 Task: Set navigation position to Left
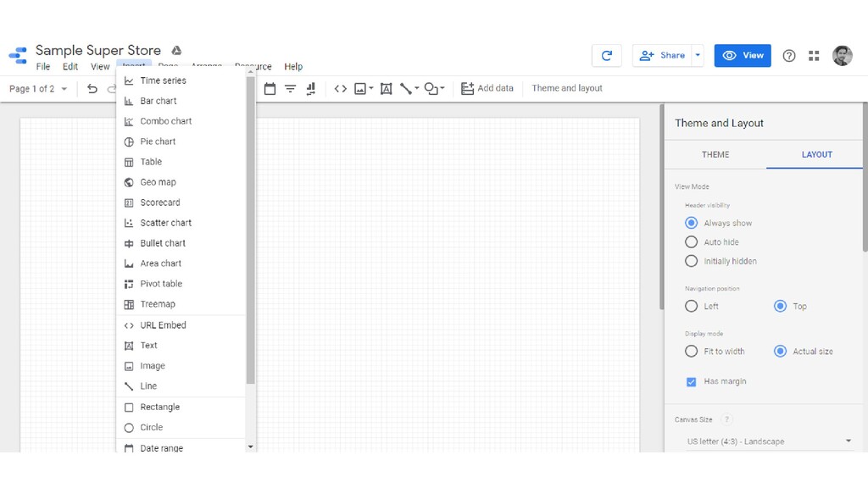(x=691, y=306)
